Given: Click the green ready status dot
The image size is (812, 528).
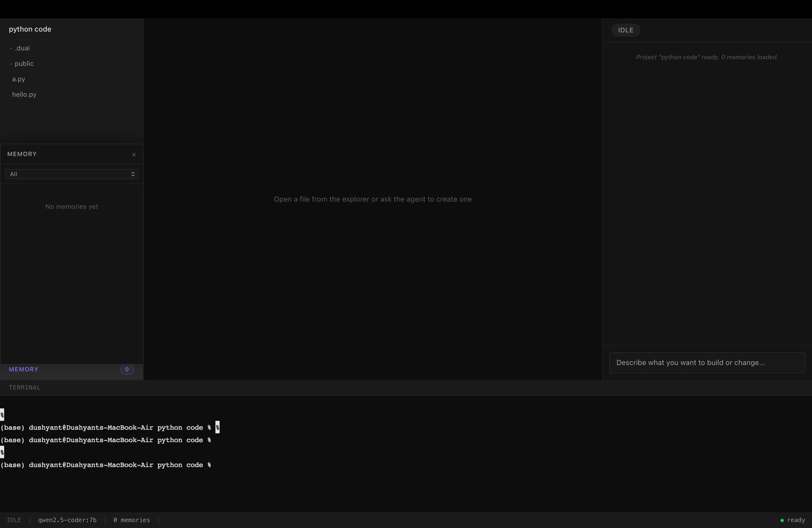Looking at the screenshot, I should pyautogui.click(x=782, y=520).
